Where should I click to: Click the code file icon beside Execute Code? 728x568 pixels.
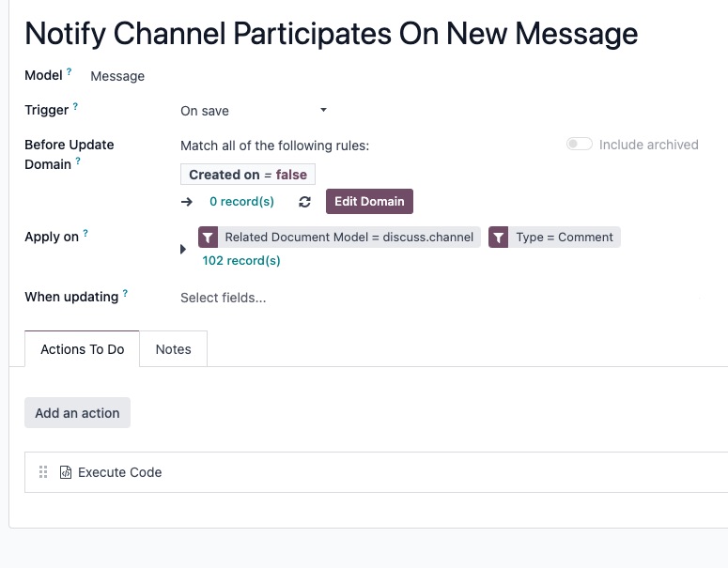click(66, 472)
